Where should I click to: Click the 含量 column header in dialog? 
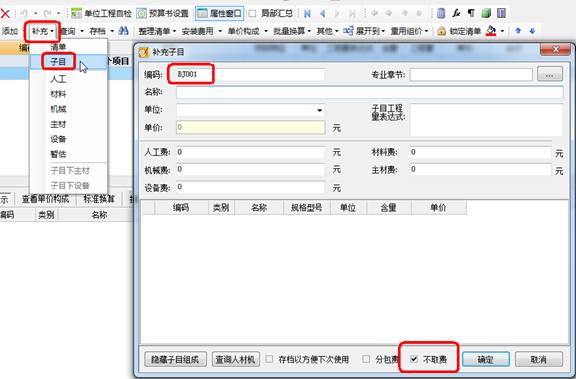click(x=388, y=207)
